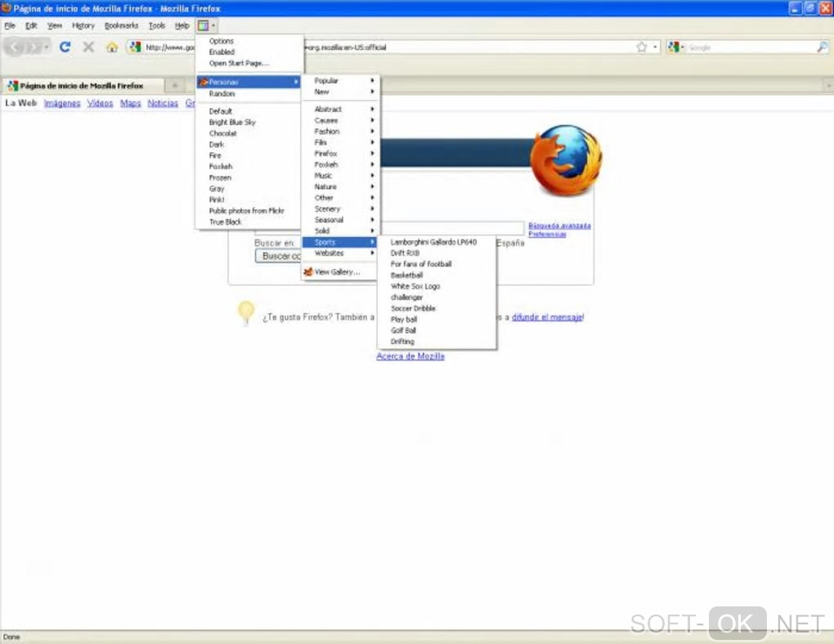This screenshot has width=834, height=644.
Task: Expand the Websites category
Action: click(340, 253)
